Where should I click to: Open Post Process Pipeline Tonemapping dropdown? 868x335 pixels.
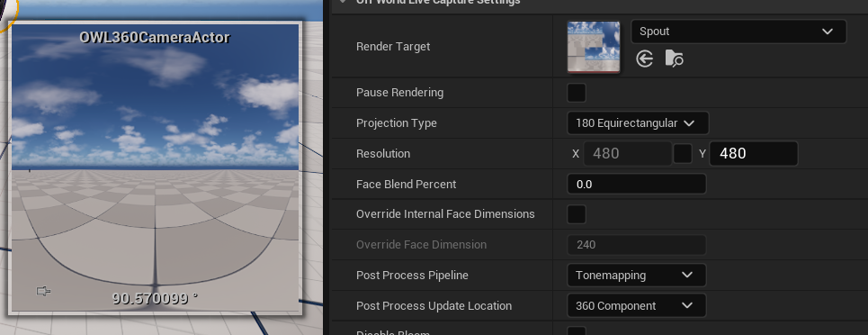pos(637,275)
